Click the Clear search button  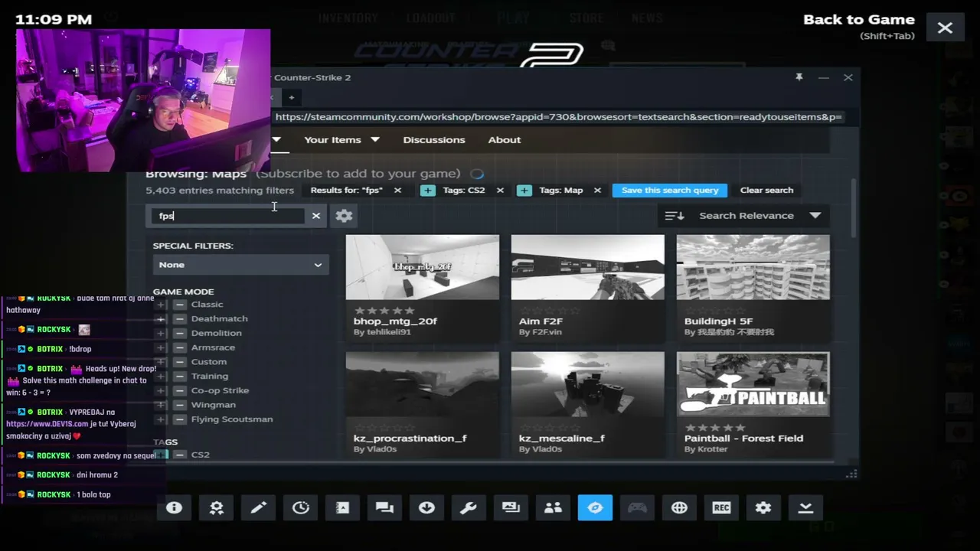point(766,191)
